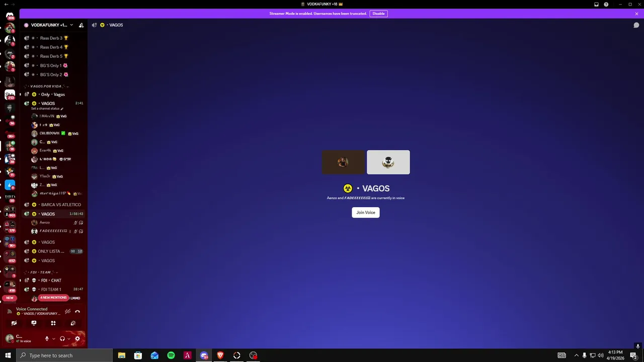
Task: Select user Y1ss3r in the voice list
Action: [x=57, y=176]
